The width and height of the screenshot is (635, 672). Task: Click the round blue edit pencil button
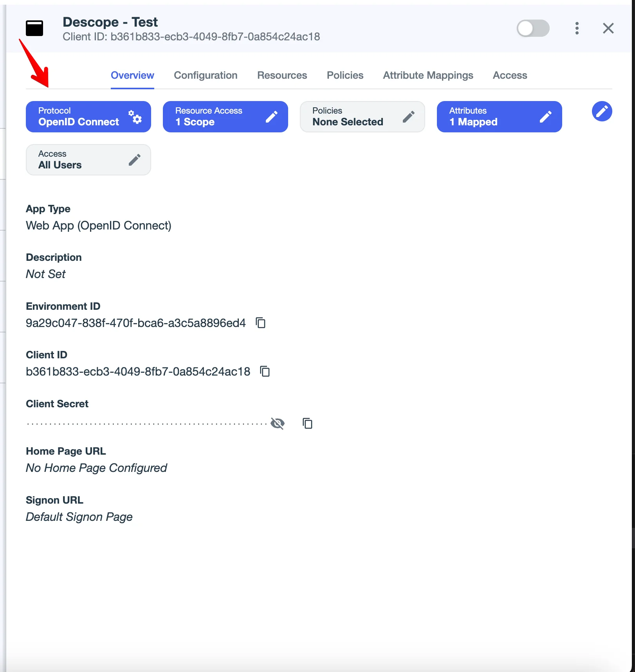tap(602, 111)
